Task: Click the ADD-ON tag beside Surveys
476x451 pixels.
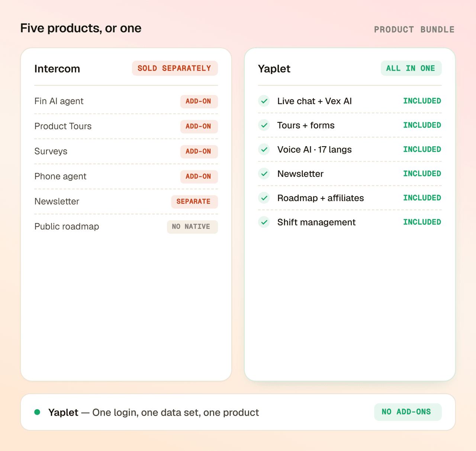Action: [199, 151]
